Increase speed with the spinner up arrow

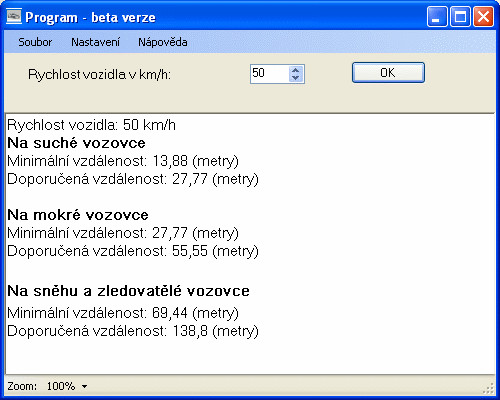295,70
